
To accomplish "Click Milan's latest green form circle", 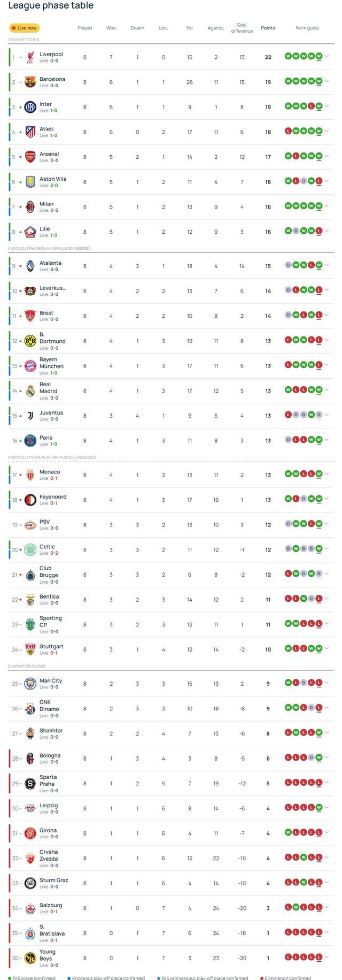I will pos(319,206).
